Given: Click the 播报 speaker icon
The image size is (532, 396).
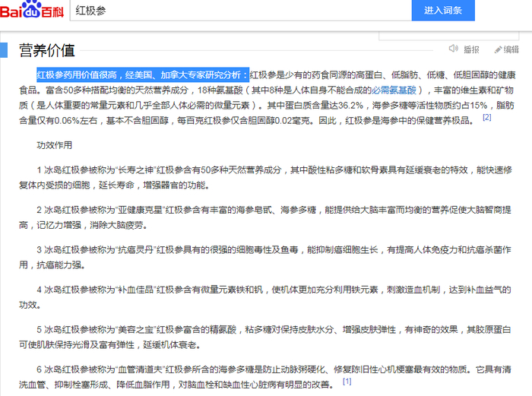Looking at the screenshot, I should (453, 49).
